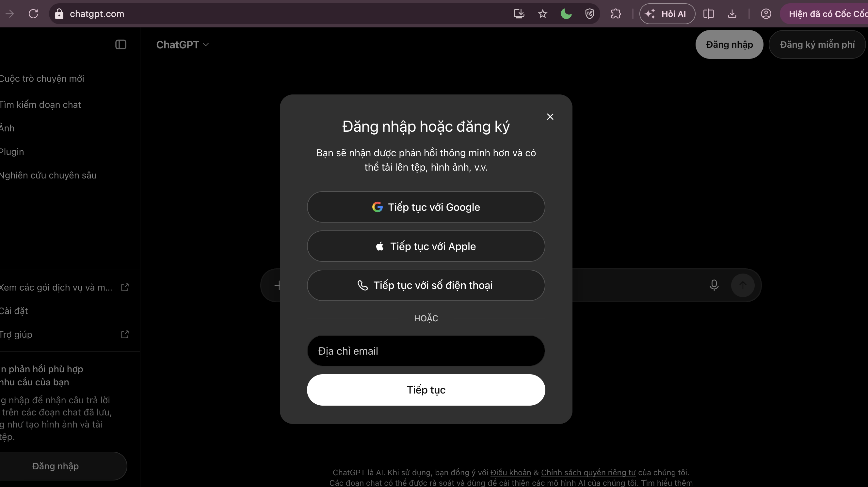The width and height of the screenshot is (868, 487).
Task: Collapse the sidebar with the panel icon
Action: [121, 44]
